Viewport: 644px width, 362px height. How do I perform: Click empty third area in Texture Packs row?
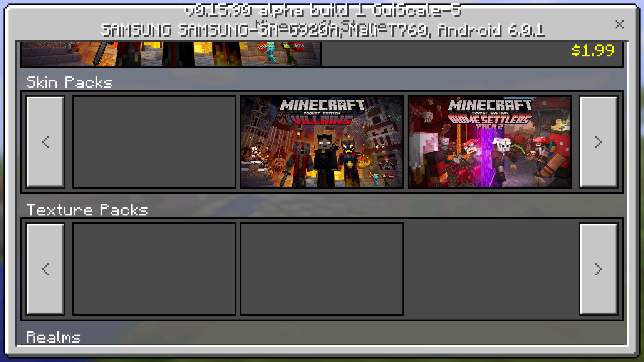(x=491, y=269)
